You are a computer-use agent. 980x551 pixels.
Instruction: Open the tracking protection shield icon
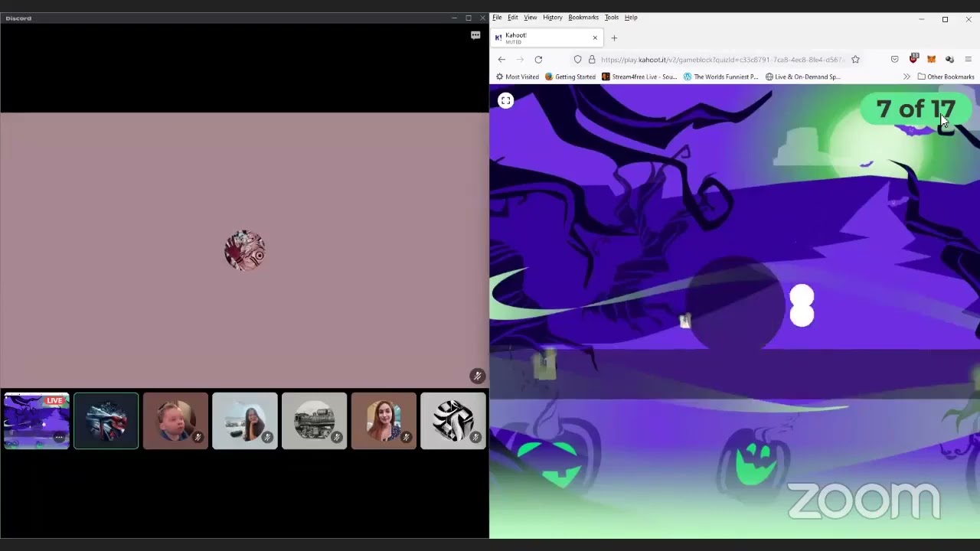[x=577, y=60]
